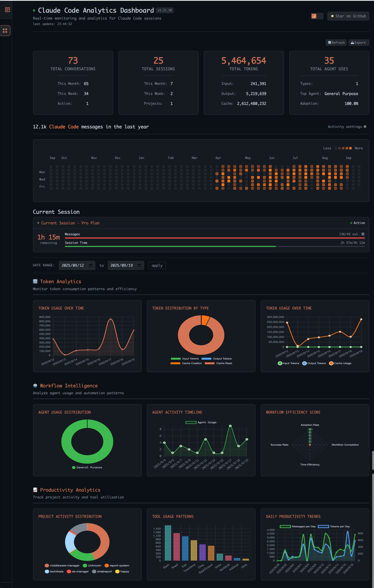Toggle middleware-manager legend in Project Activity chart
Viewport: 374px width, 588px height.
[x=62, y=565]
